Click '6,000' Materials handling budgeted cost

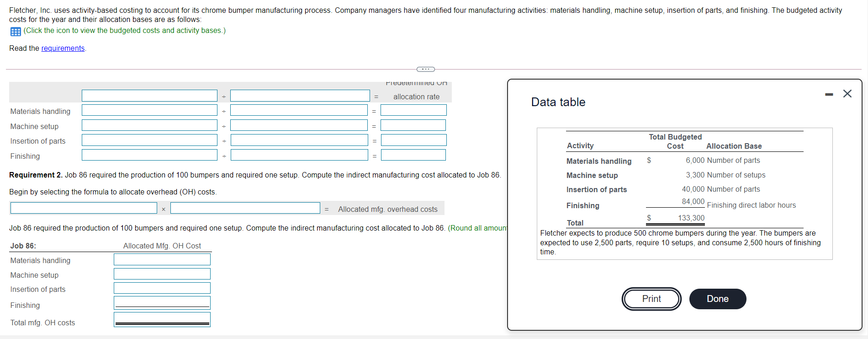(x=695, y=160)
